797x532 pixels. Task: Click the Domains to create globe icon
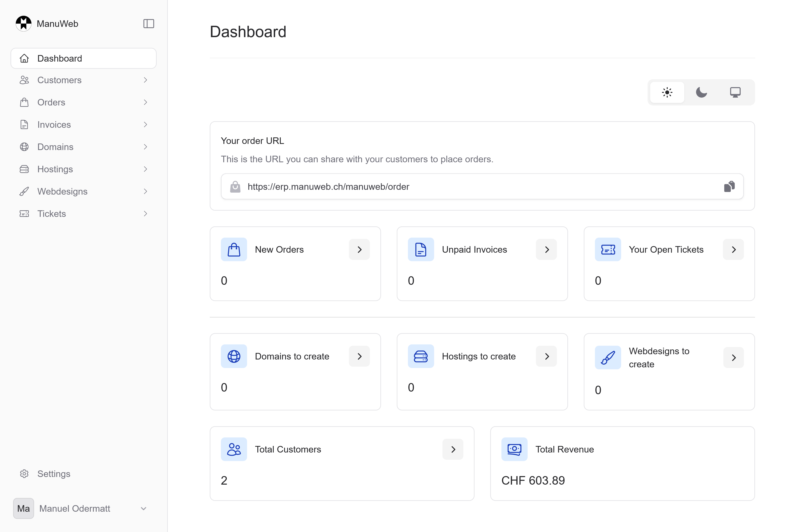pos(234,356)
